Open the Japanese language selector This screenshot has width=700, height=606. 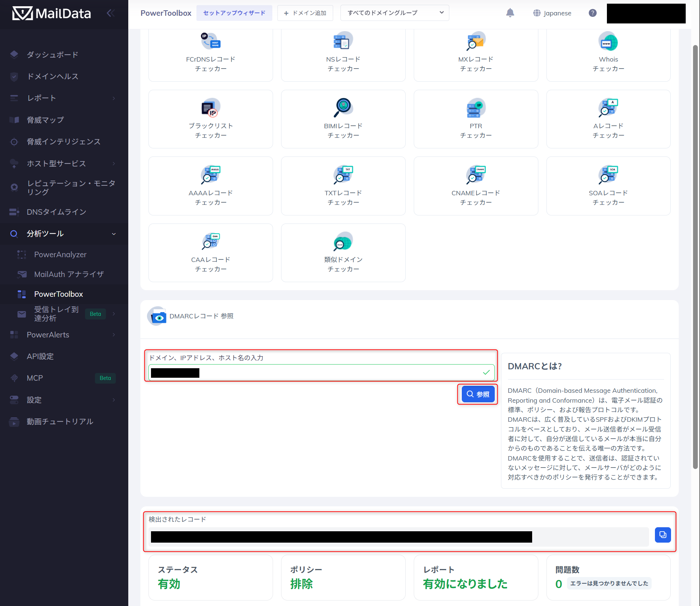[552, 13]
